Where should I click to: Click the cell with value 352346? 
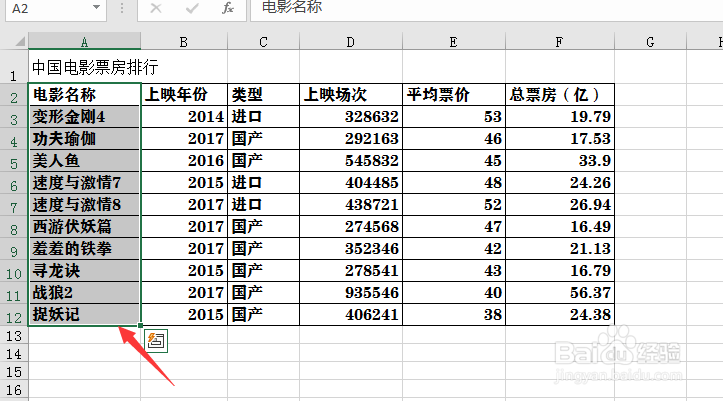tap(351, 249)
